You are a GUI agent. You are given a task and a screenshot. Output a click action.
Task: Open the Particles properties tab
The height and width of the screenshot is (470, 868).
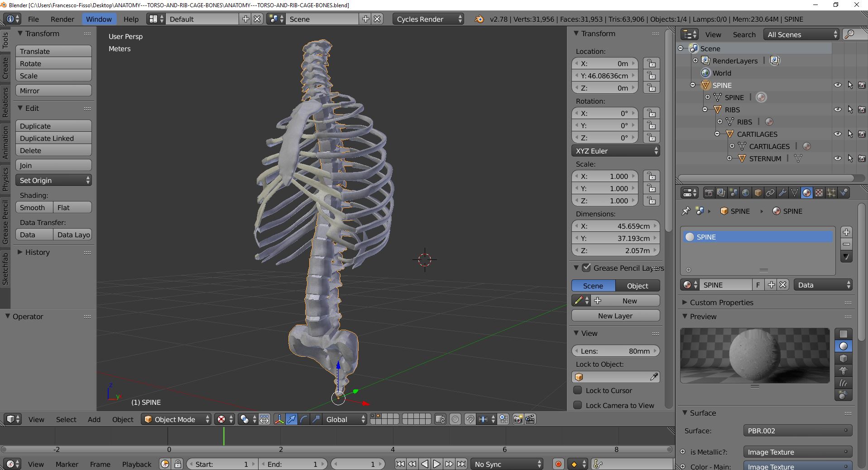tap(832, 192)
